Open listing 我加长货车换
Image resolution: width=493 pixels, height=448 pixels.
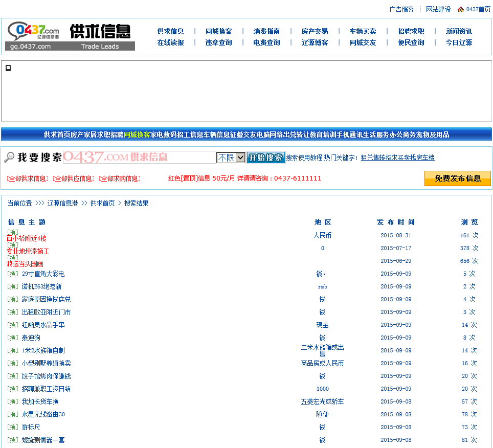[x=40, y=402]
